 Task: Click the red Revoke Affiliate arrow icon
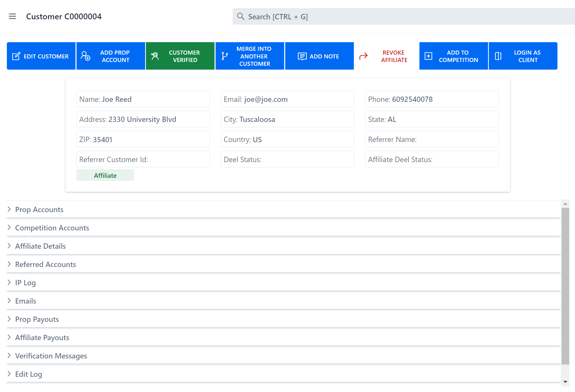[364, 56]
